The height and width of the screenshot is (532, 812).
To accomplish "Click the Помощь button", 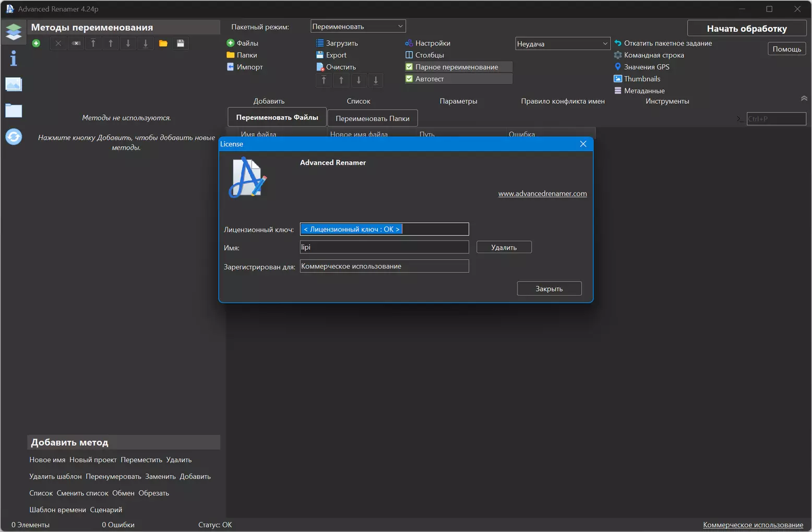I will (x=787, y=49).
